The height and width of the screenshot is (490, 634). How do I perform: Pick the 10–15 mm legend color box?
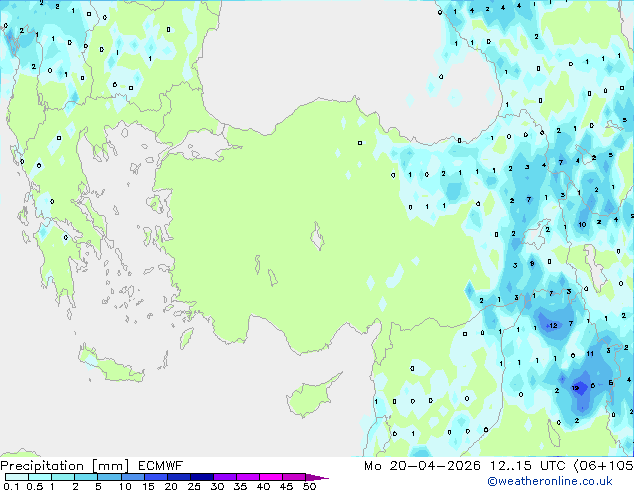(132, 477)
